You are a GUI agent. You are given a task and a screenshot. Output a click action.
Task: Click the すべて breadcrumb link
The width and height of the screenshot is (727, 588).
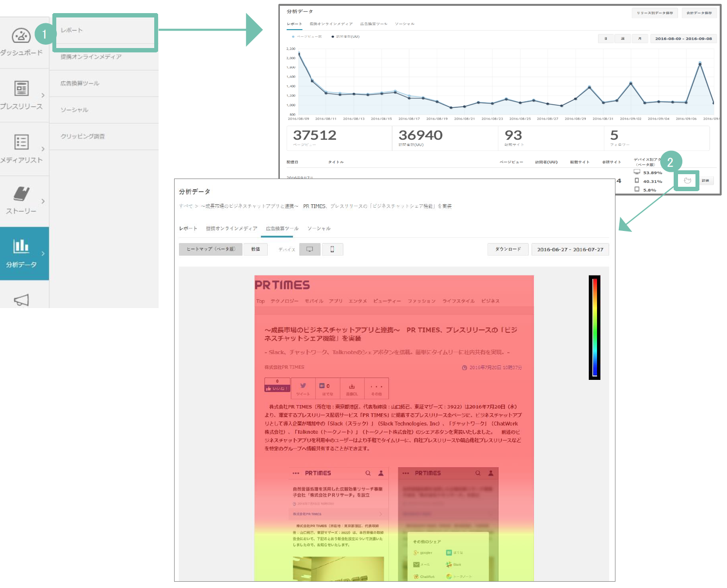[x=186, y=206]
